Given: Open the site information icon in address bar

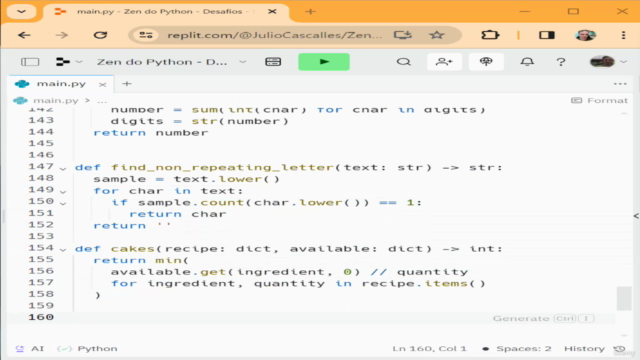Looking at the screenshot, I should coord(146,35).
